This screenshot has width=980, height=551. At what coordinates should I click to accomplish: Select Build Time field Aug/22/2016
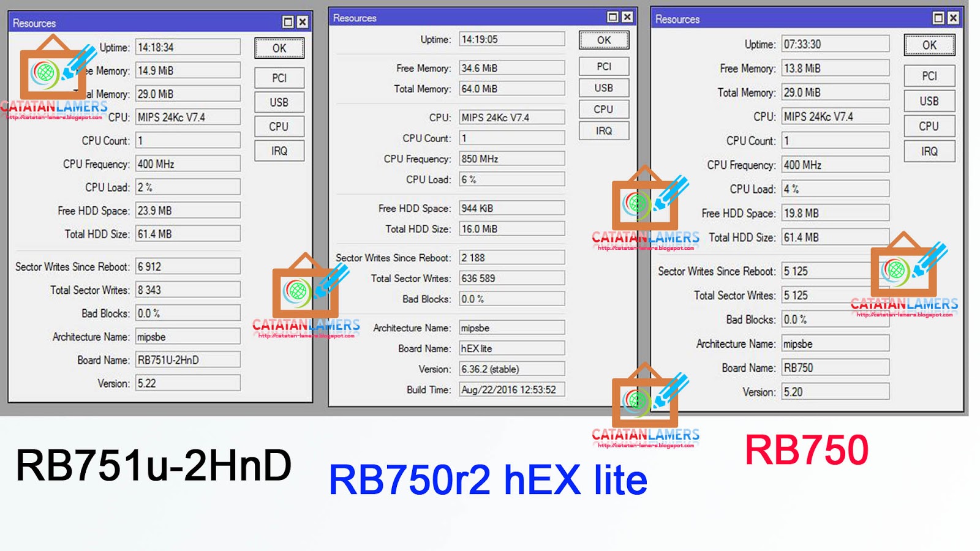pyautogui.click(x=512, y=389)
